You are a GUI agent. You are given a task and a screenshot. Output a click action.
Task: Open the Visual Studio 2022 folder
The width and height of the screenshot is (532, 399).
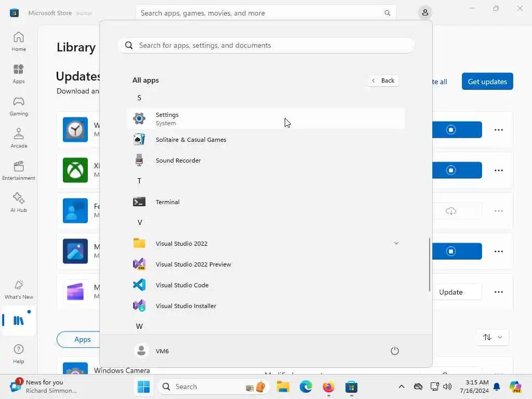tap(266, 243)
